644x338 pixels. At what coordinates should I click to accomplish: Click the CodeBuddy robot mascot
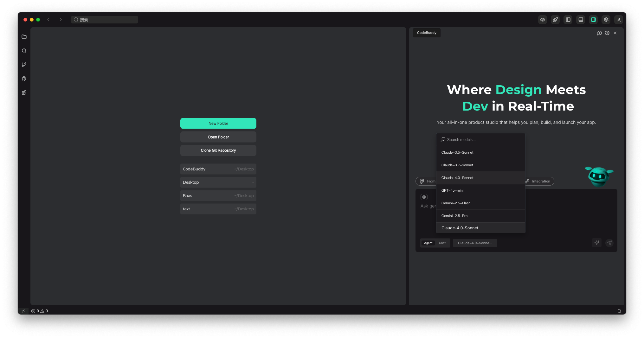point(599,176)
